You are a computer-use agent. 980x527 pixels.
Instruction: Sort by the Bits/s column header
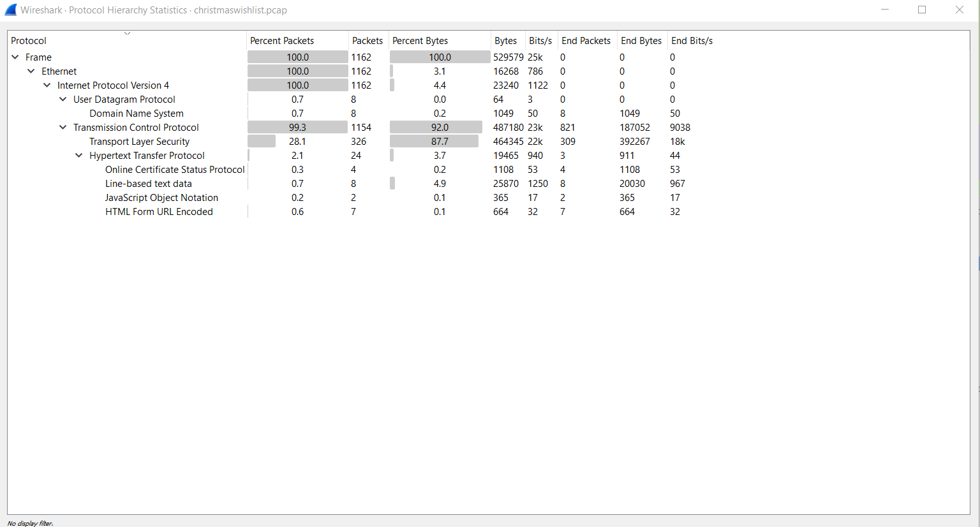pos(541,41)
